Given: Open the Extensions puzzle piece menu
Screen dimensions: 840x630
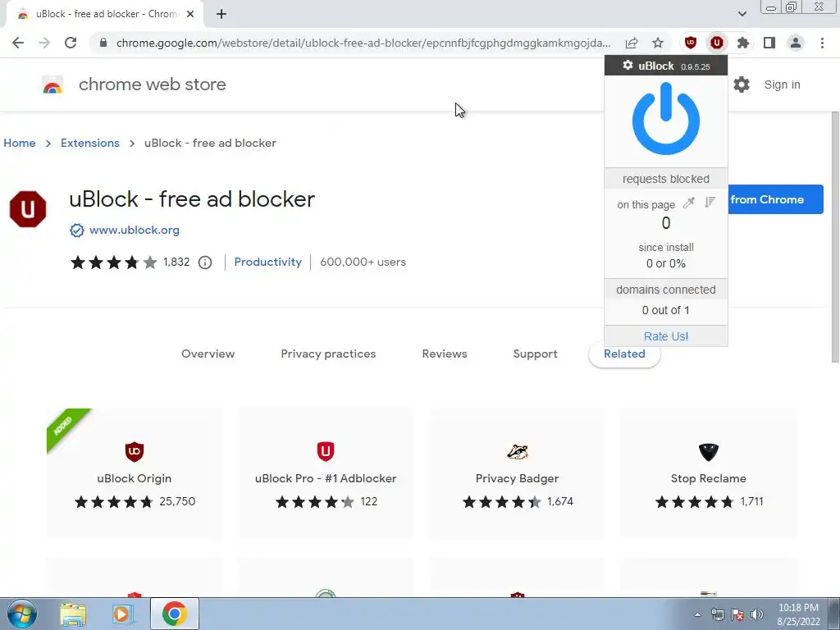Looking at the screenshot, I should pos(743,43).
